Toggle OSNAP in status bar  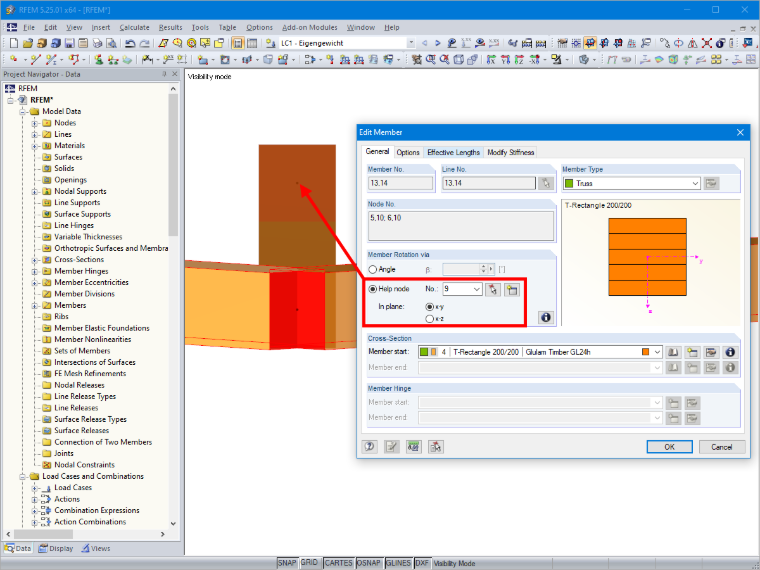[369, 563]
